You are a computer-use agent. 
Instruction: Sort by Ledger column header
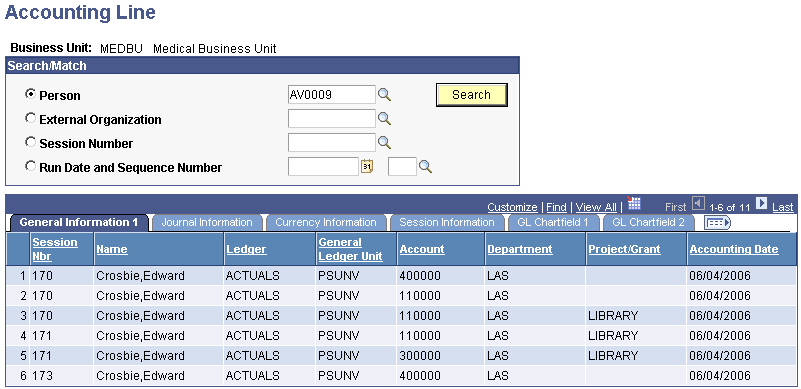[x=246, y=249]
